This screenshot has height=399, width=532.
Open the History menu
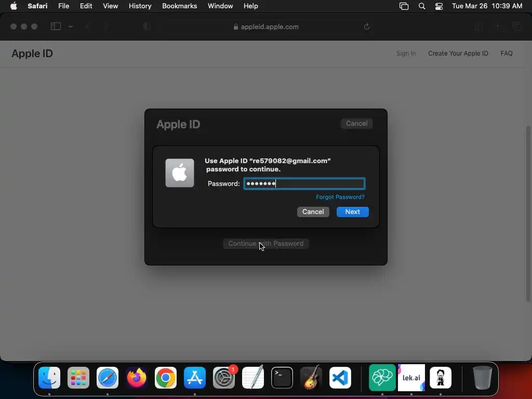140,6
